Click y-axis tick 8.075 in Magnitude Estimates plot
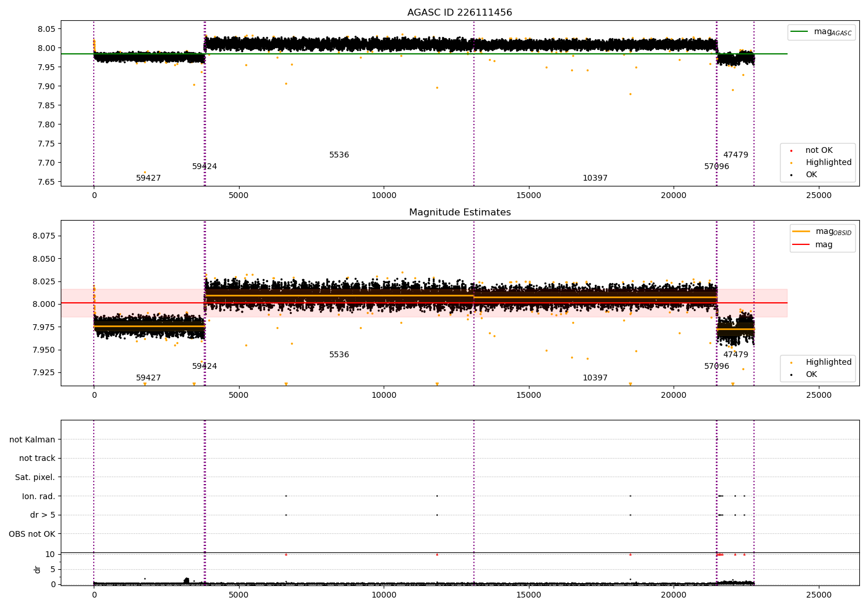868x608 pixels. coord(44,236)
